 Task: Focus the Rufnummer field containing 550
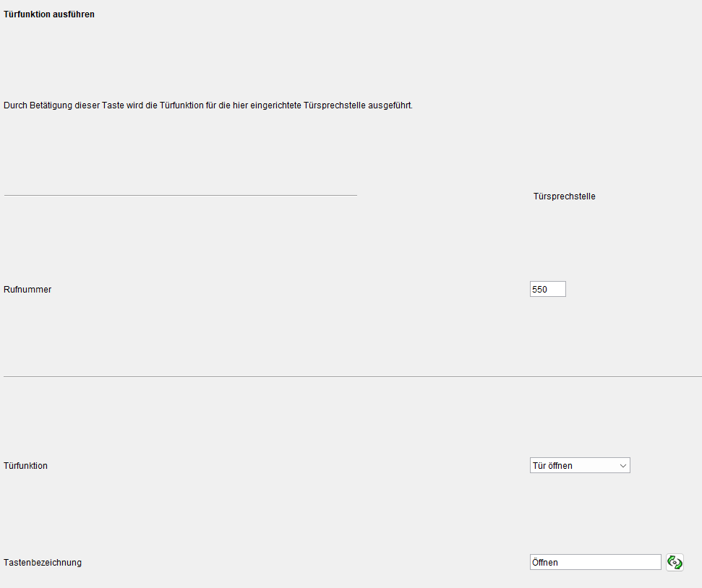(x=547, y=289)
